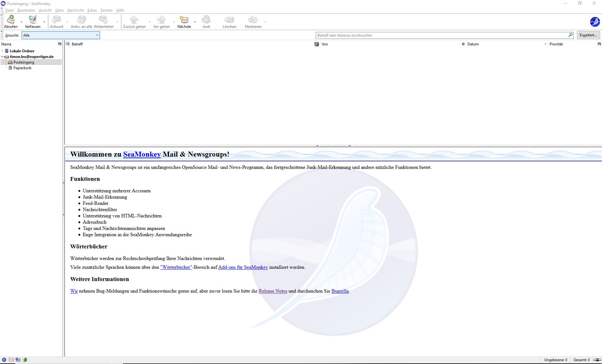Compose a message with Verfassen
The height and width of the screenshot is (364, 602).
tap(33, 22)
